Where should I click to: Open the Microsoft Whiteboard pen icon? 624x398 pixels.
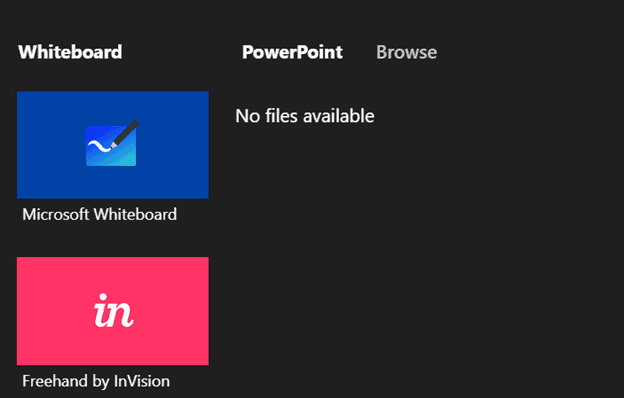click(x=112, y=143)
